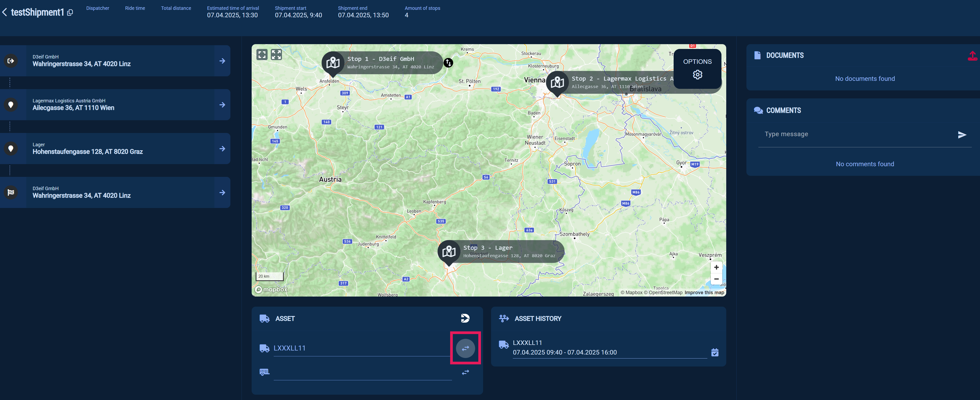The image size is (980, 400).
Task: Click the asset forward arrow button
Action: [x=465, y=318]
